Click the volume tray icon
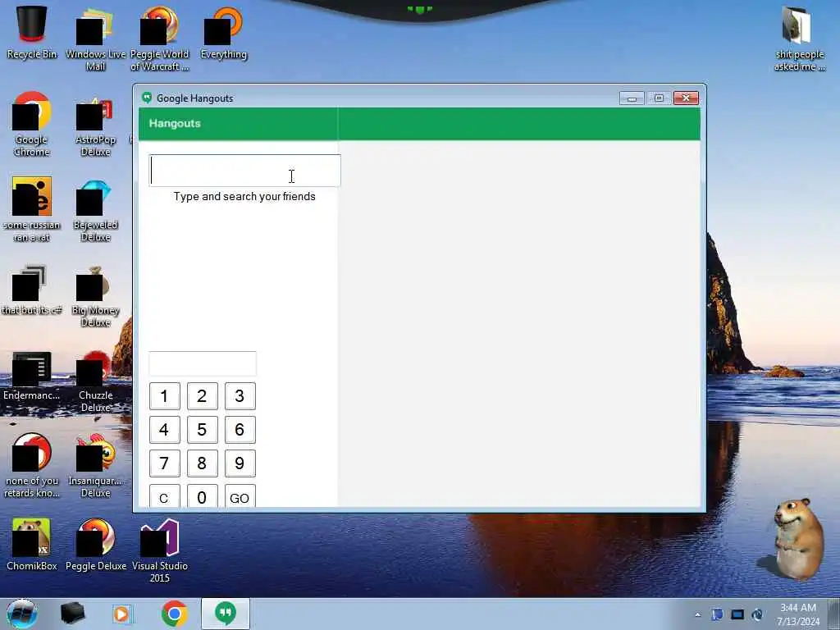840x630 pixels. [x=757, y=614]
